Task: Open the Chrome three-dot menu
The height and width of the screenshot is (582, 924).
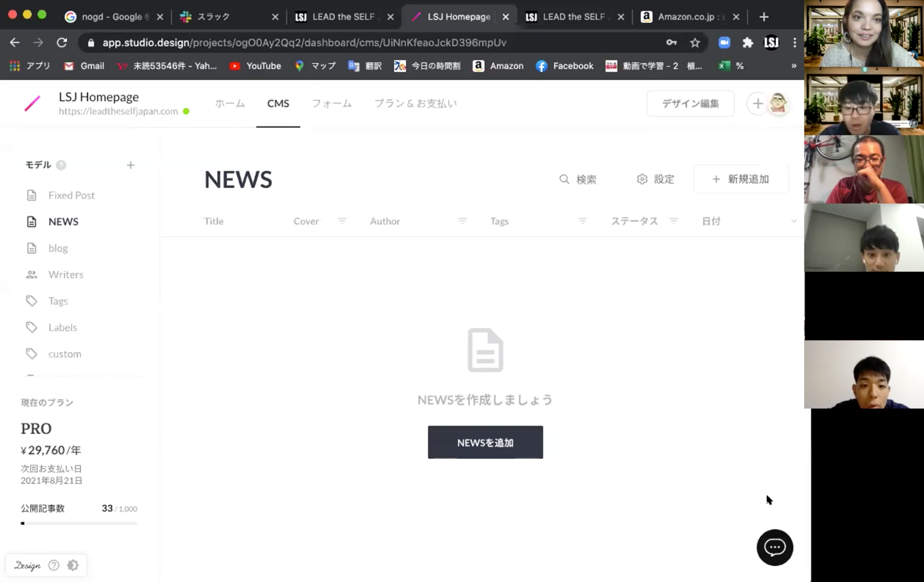Action: coord(795,42)
